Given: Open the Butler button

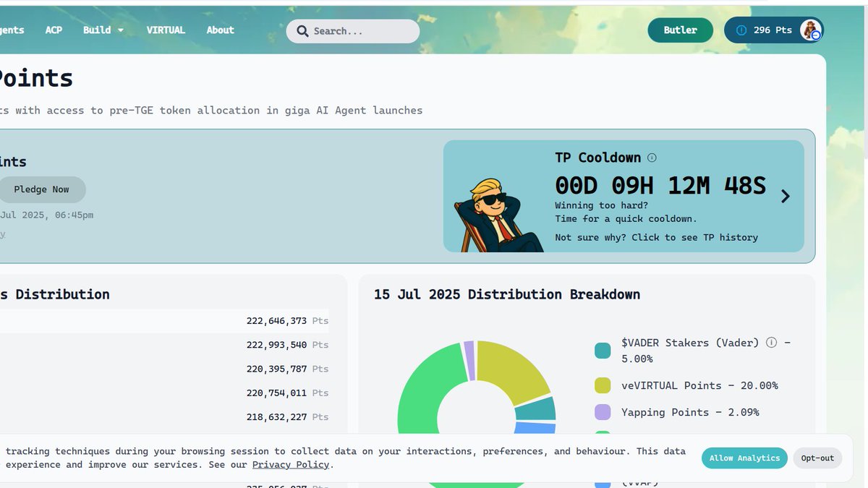Looking at the screenshot, I should pos(680,30).
